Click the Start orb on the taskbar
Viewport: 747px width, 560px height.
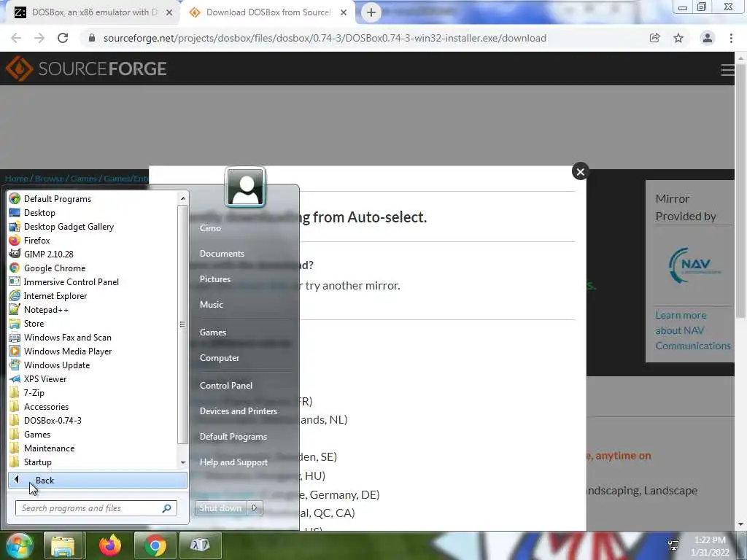(19, 545)
